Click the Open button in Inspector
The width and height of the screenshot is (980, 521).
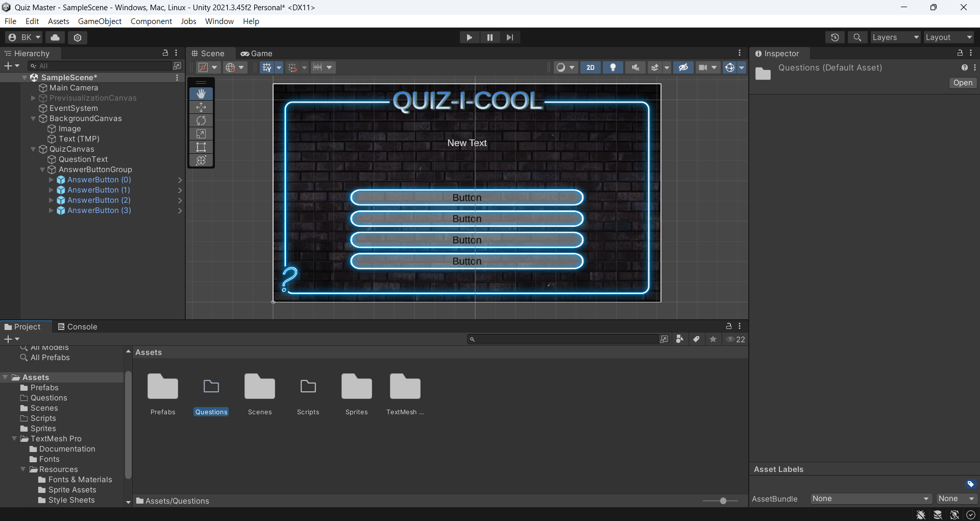point(963,83)
